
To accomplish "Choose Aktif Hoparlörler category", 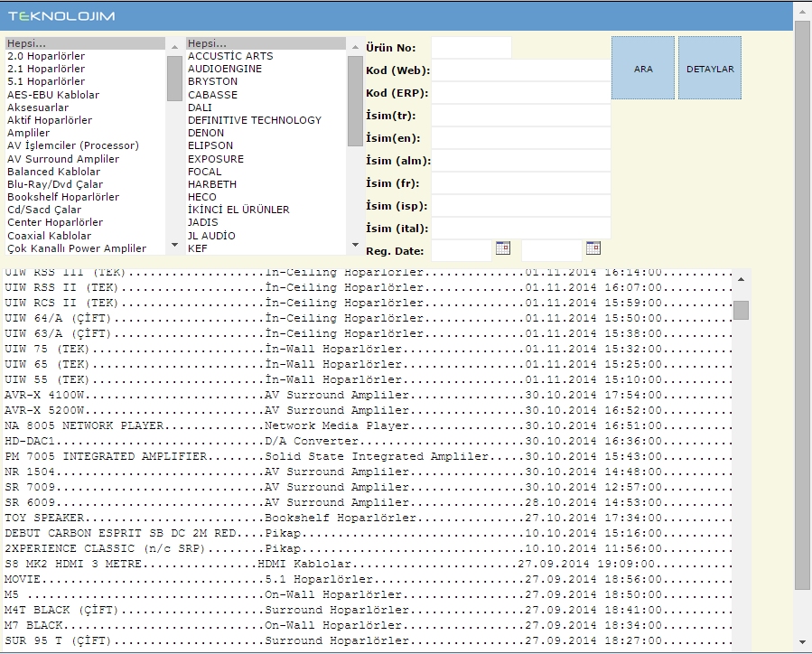I will (x=86, y=120).
